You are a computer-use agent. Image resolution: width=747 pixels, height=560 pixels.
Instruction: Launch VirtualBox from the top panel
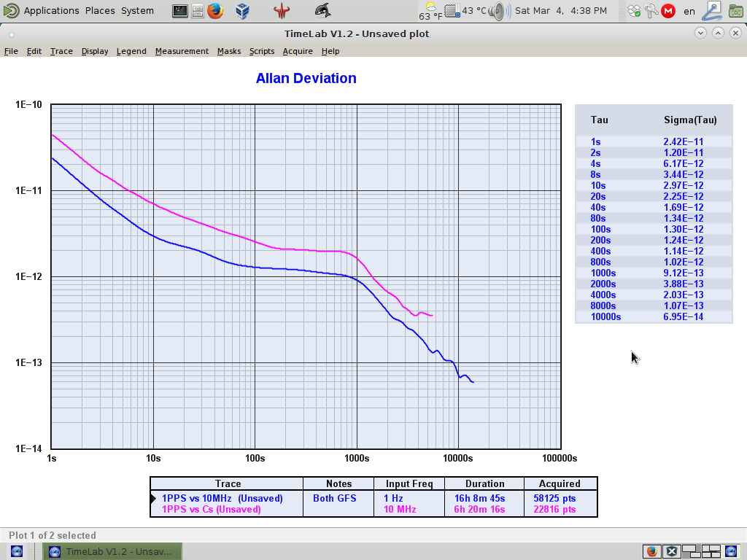tap(242, 11)
